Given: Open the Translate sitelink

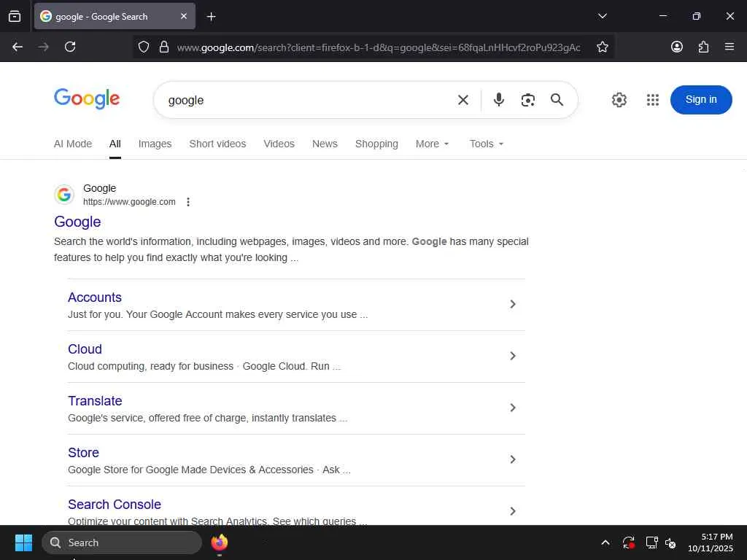Looking at the screenshot, I should tap(95, 401).
